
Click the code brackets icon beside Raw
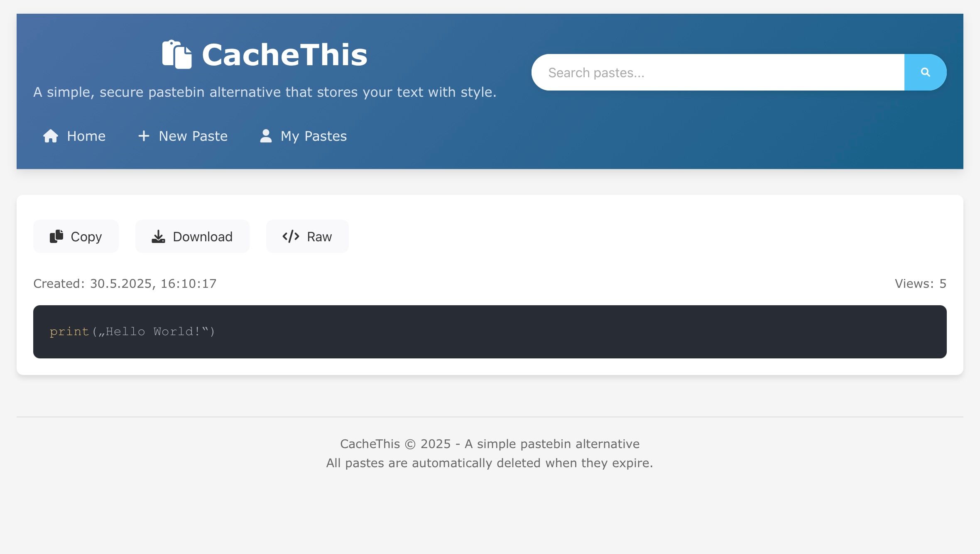point(291,236)
